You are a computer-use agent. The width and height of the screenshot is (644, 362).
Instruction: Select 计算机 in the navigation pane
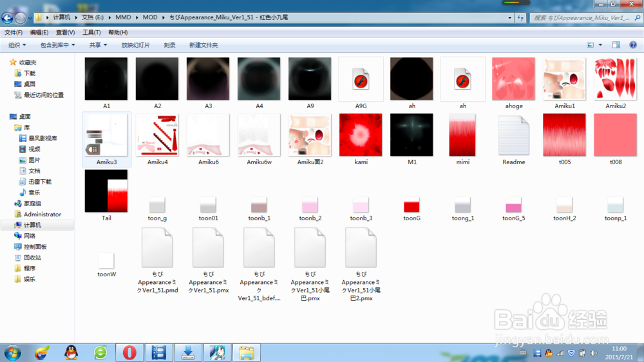point(32,225)
